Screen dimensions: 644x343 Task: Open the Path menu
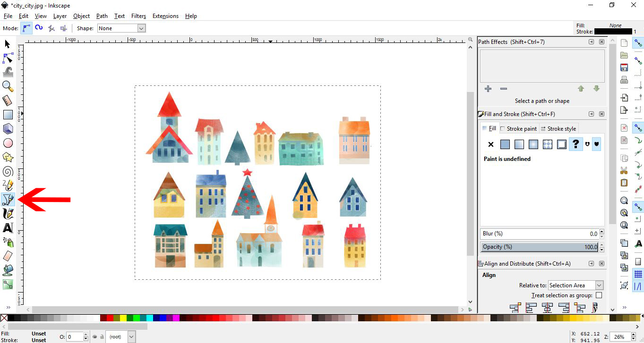click(102, 16)
